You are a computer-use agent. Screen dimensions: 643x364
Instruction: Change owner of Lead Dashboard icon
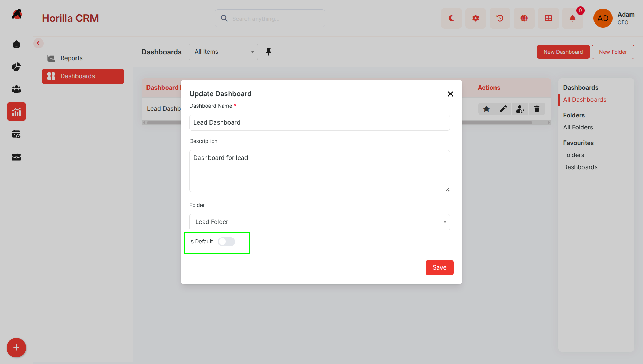coord(520,109)
